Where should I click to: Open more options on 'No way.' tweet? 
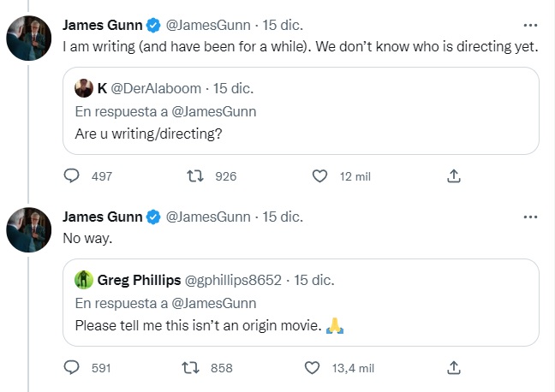(530, 217)
